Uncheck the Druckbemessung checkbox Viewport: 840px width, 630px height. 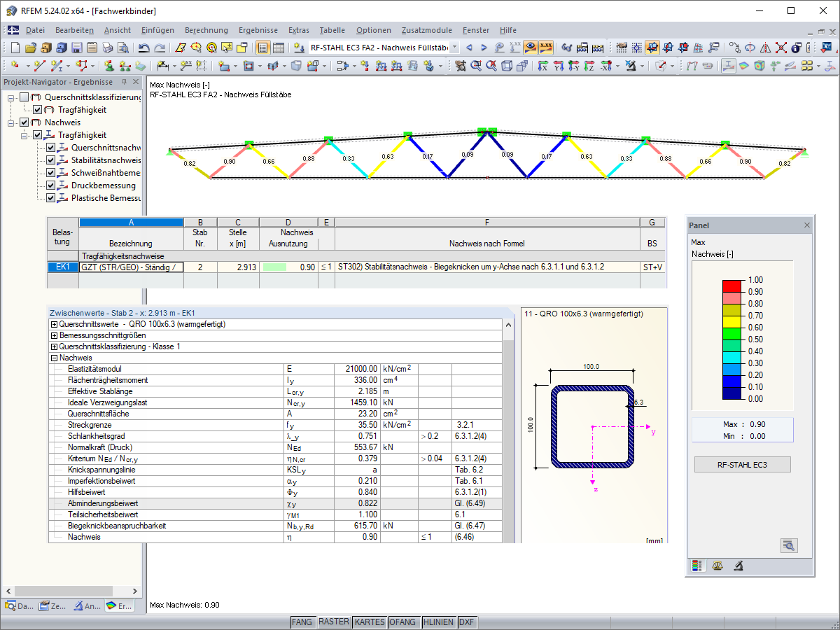[50, 185]
